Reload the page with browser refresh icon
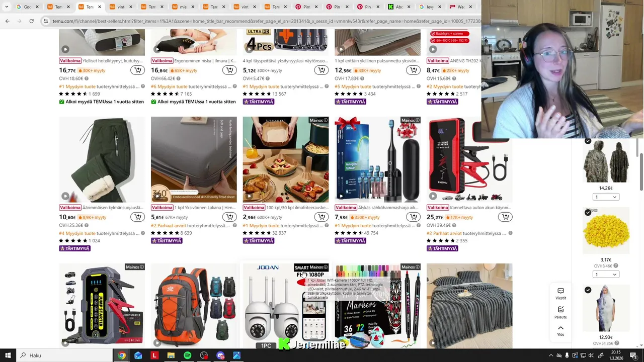The height and width of the screenshot is (362, 644). [31, 21]
